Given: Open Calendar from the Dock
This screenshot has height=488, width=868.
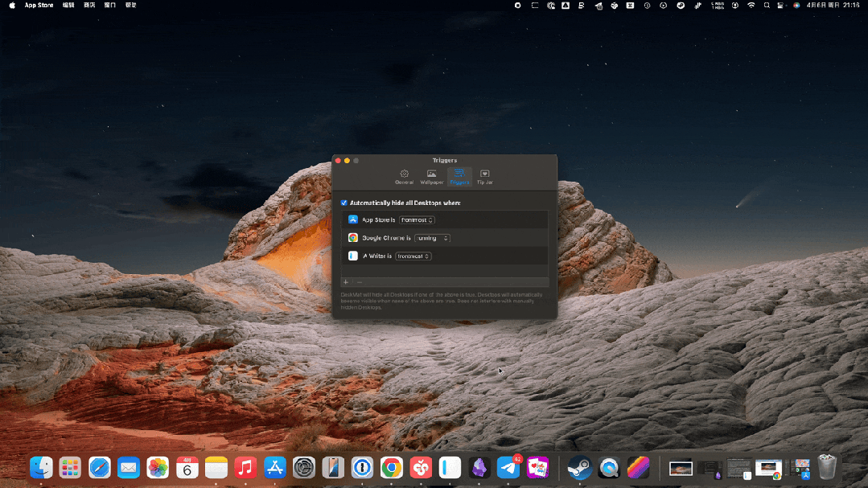Looking at the screenshot, I should point(187,468).
